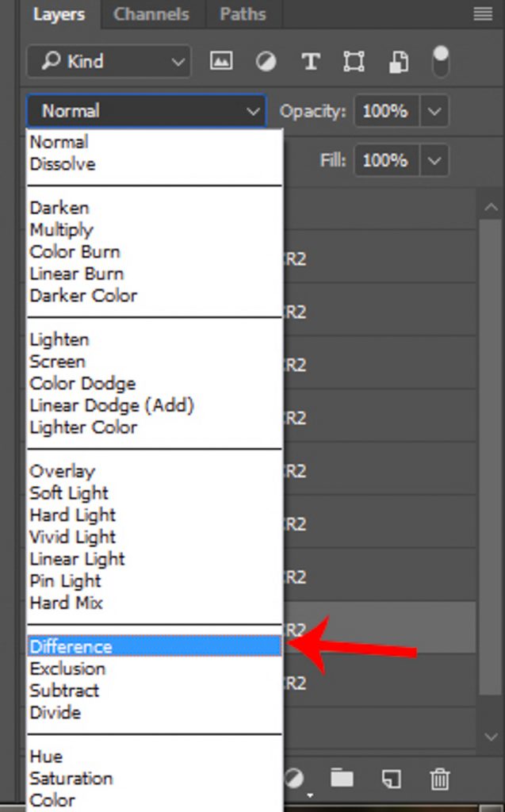Choose the Multiply blend mode
The height and width of the screenshot is (812, 505).
click(62, 230)
